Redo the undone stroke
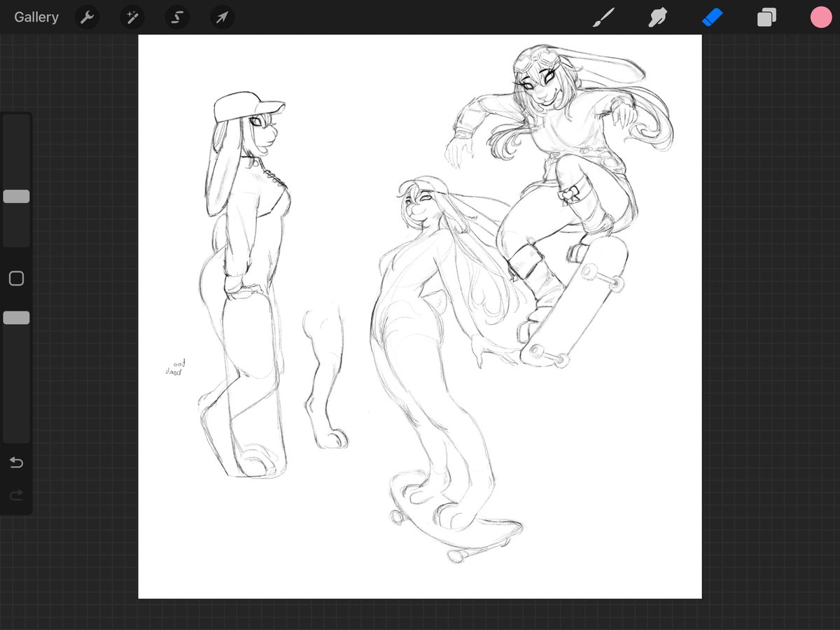The image size is (840, 630). point(16,495)
